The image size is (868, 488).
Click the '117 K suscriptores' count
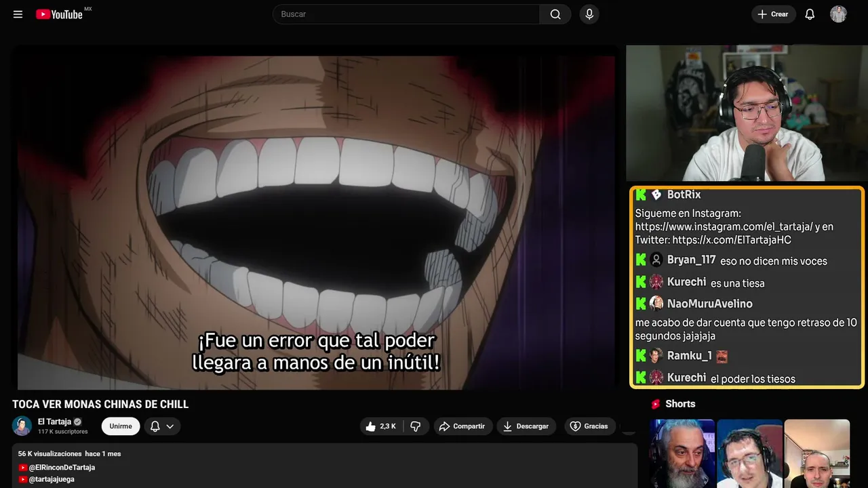click(x=63, y=432)
